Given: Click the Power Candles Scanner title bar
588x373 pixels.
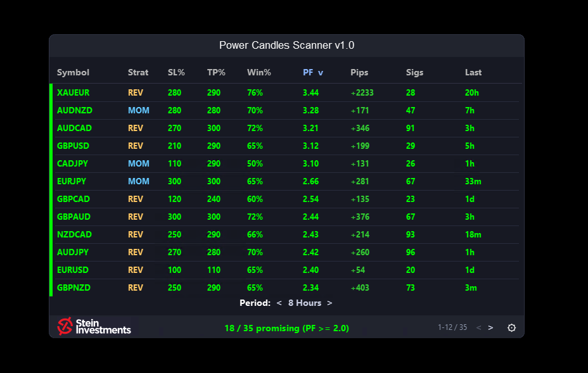Looking at the screenshot, I should pyautogui.click(x=286, y=45).
